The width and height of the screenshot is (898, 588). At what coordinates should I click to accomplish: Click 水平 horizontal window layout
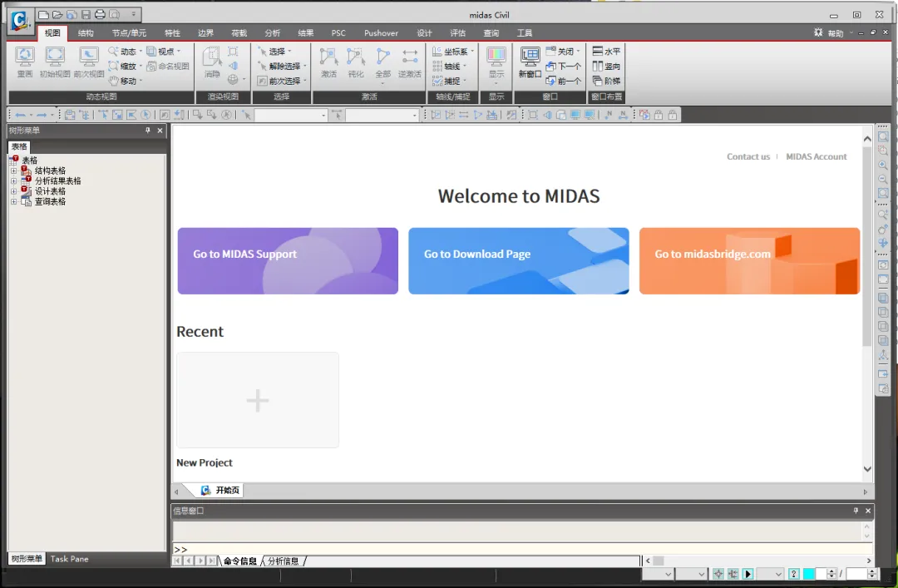coord(606,51)
